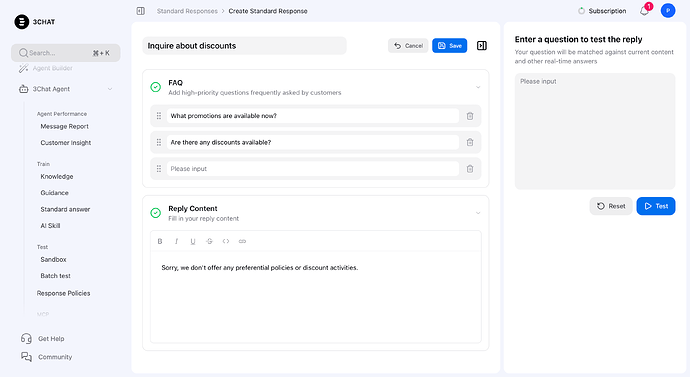Edit the 'Inquire about discounts' title field
This screenshot has height=377, width=690.
tap(244, 46)
